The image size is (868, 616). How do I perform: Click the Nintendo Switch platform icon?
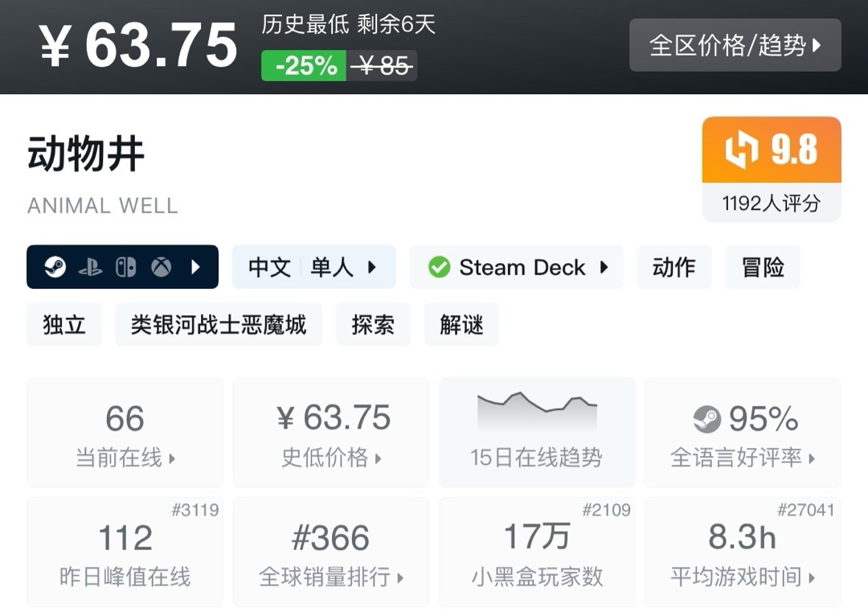coord(125,267)
